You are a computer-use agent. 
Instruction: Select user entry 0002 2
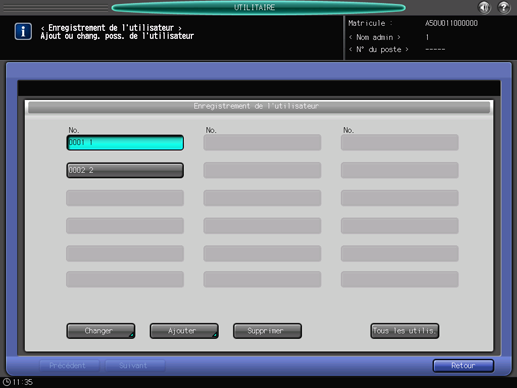pyautogui.click(x=125, y=170)
